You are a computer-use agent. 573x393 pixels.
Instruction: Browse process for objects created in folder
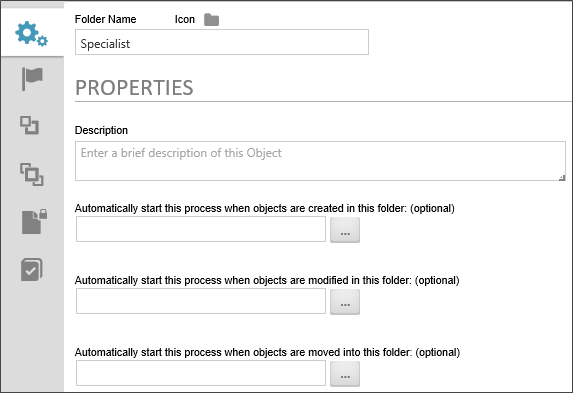tap(345, 230)
